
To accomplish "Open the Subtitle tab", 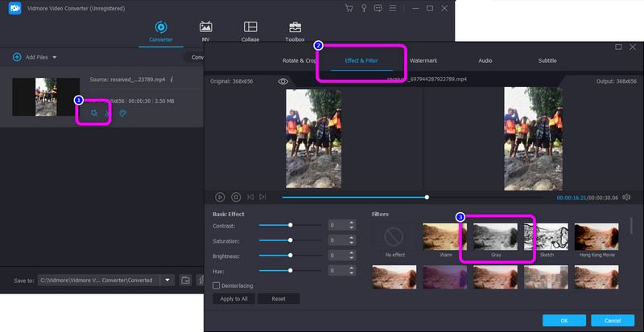I will pyautogui.click(x=547, y=60).
